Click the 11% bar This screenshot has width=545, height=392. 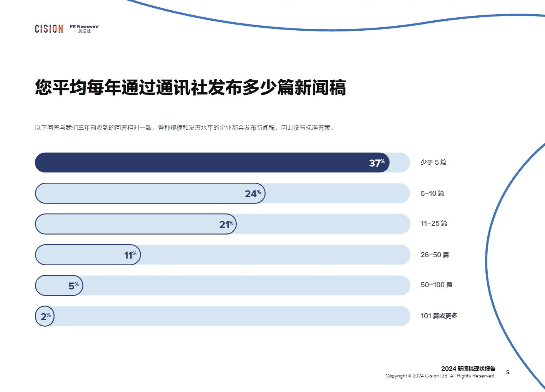[x=88, y=255]
